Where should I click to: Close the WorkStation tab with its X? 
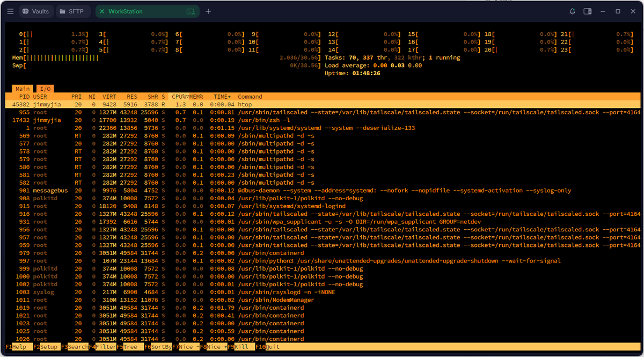(102, 11)
